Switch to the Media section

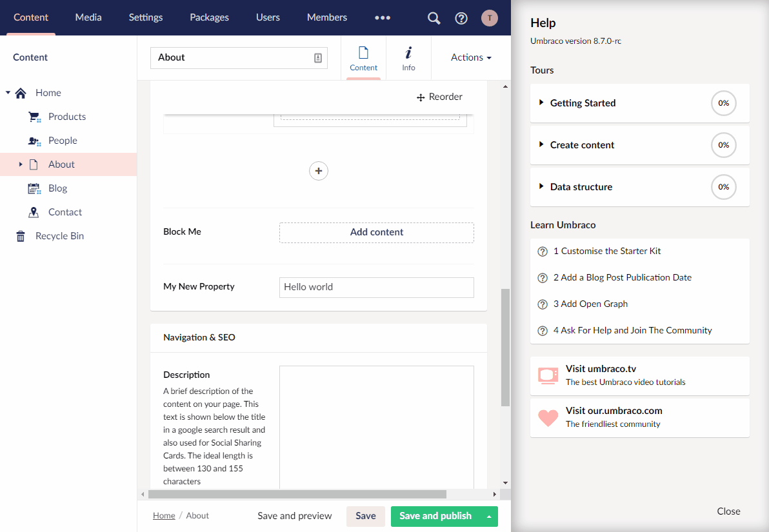click(88, 17)
